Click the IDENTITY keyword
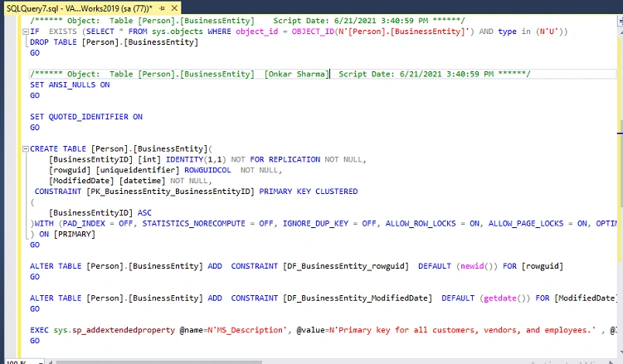The height and width of the screenshot is (364, 623). pos(184,159)
